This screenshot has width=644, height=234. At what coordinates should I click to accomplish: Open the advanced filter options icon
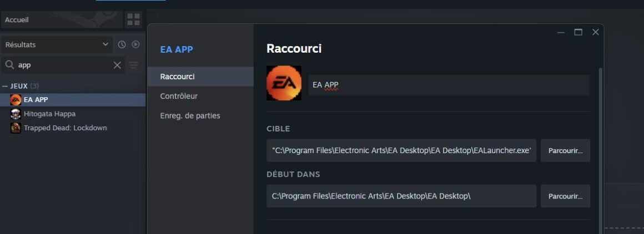point(134,65)
